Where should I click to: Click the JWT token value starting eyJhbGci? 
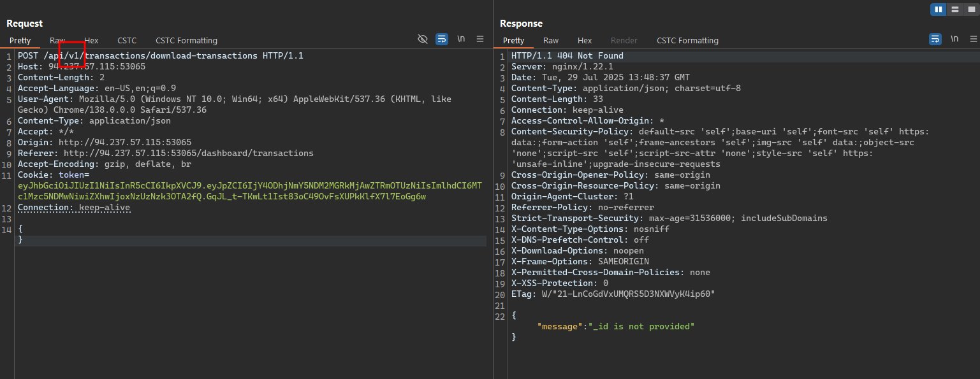pyautogui.click(x=250, y=191)
